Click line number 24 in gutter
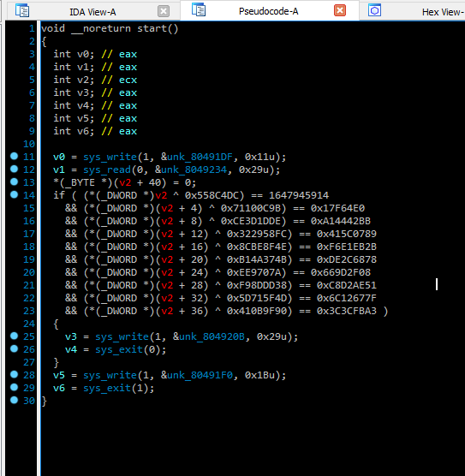Viewport: 465px width, 476px height. tap(29, 324)
